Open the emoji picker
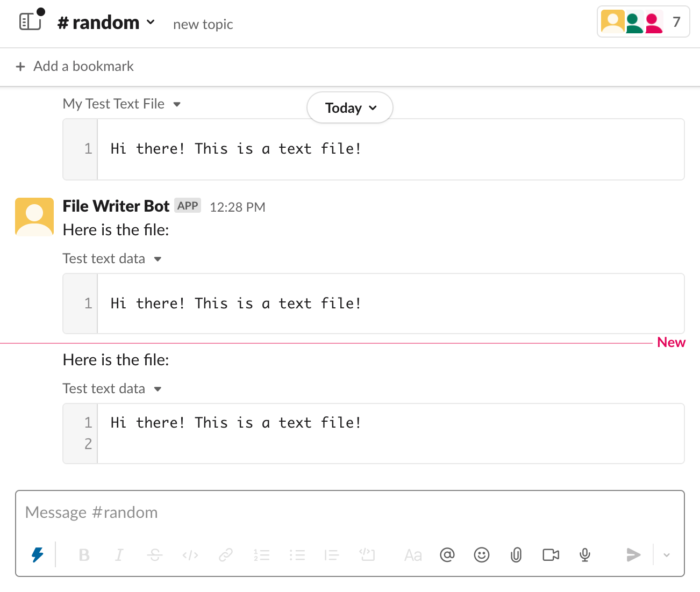This screenshot has height=592, width=700. 482,555
